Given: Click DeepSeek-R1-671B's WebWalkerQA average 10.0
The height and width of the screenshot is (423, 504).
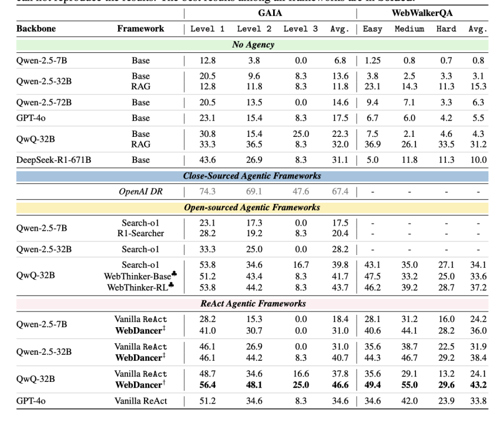Looking at the screenshot, I should pos(478,160).
